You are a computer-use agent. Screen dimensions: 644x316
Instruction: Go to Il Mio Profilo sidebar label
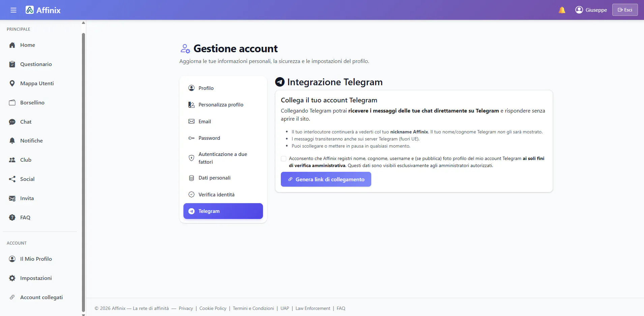click(36, 259)
